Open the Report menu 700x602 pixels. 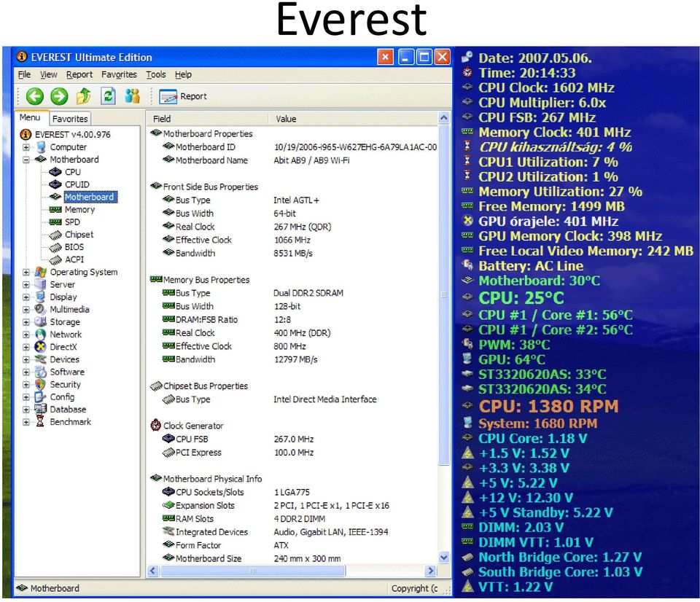79,74
